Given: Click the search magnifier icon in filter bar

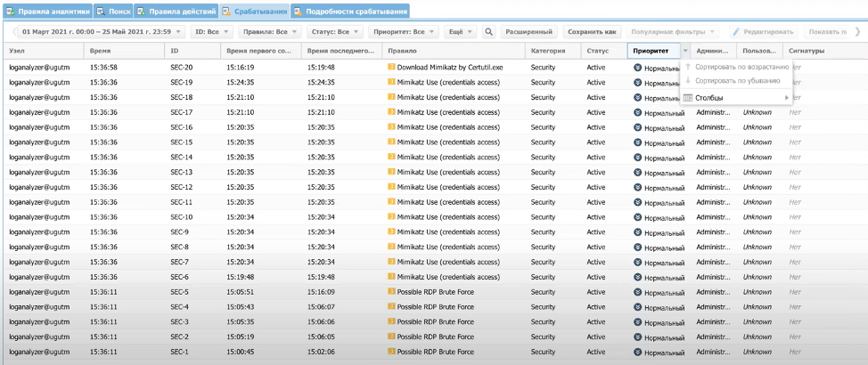Looking at the screenshot, I should click(488, 32).
